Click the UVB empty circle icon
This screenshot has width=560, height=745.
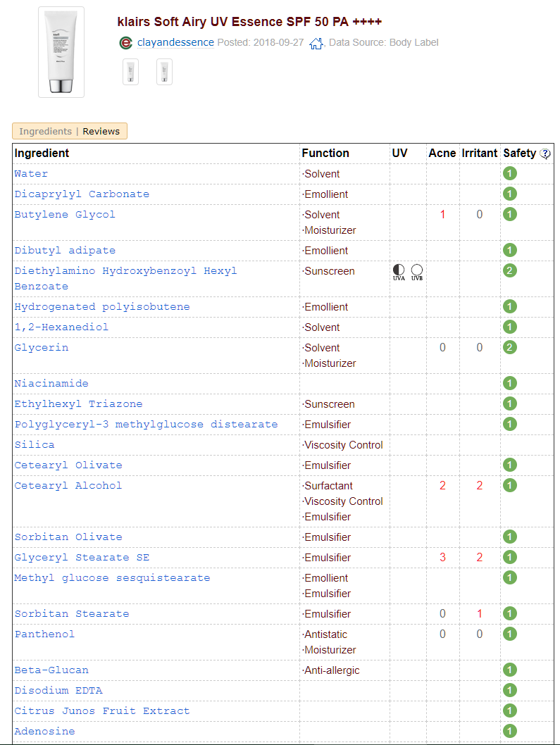417,270
